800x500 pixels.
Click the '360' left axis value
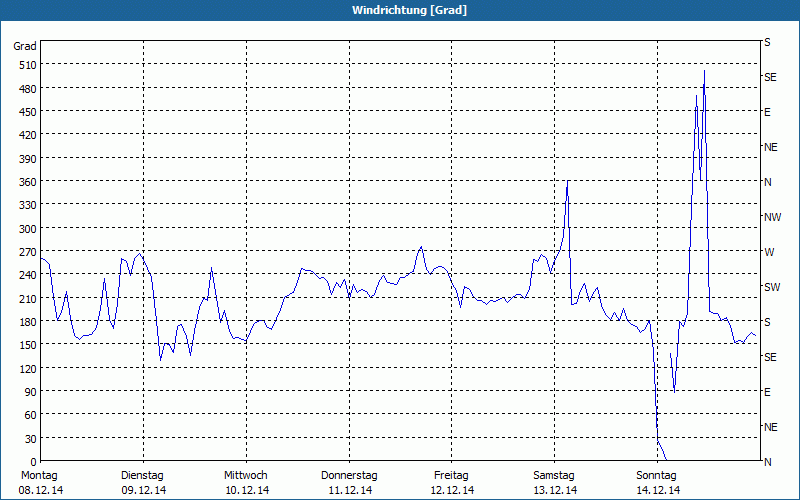pos(28,182)
